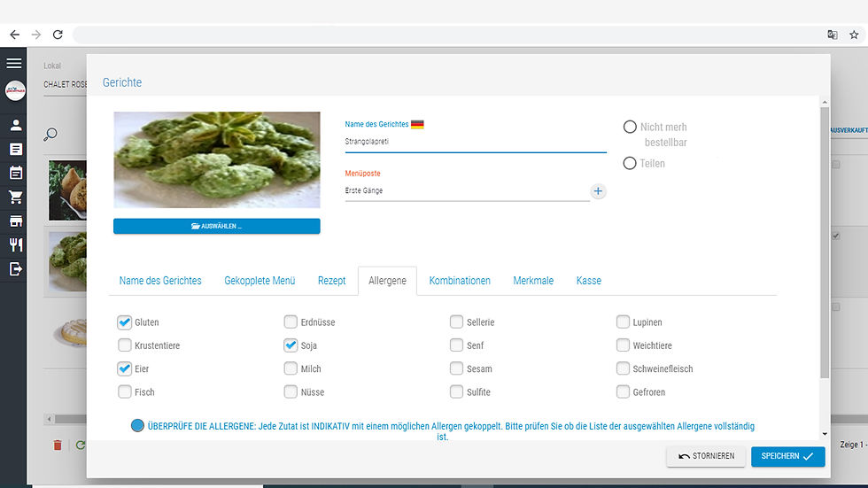Open the fork and knife menu icon
The height and width of the screenshot is (488, 868).
[x=16, y=244]
